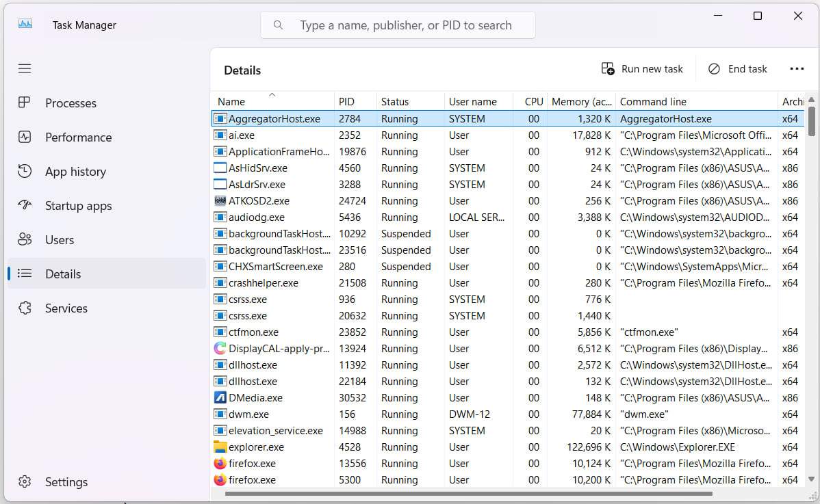Click the Users people icon

(25, 239)
